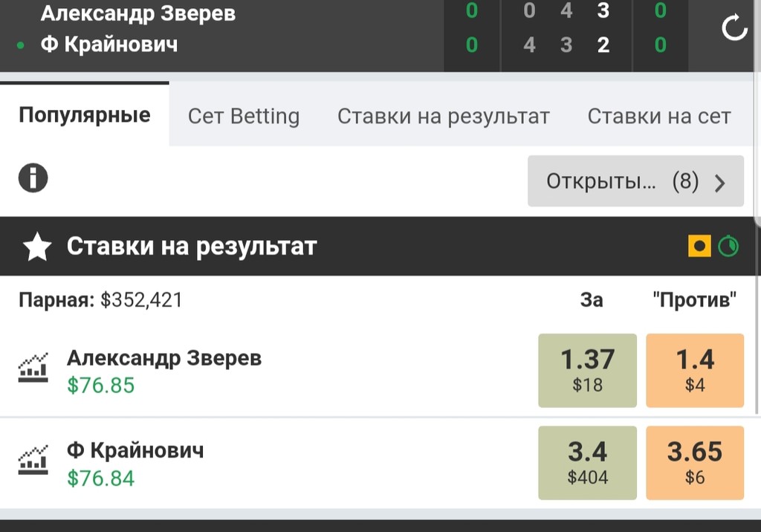Back Ф Крайнович at odds 3.4
The image size is (761, 532).
click(x=587, y=462)
